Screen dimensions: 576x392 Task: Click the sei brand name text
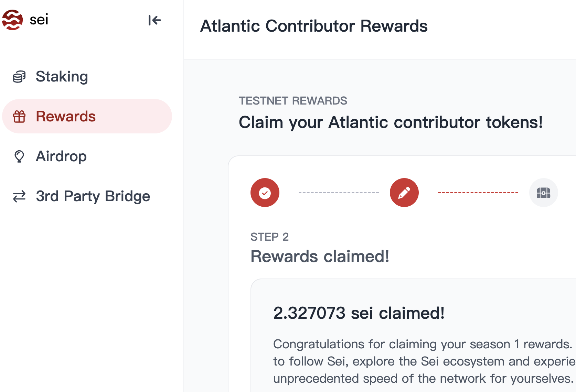click(x=39, y=20)
